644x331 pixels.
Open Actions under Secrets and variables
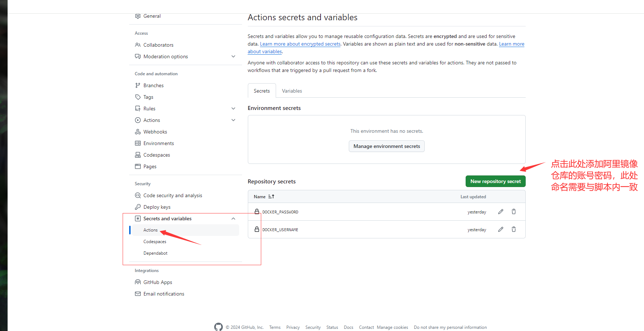151,230
